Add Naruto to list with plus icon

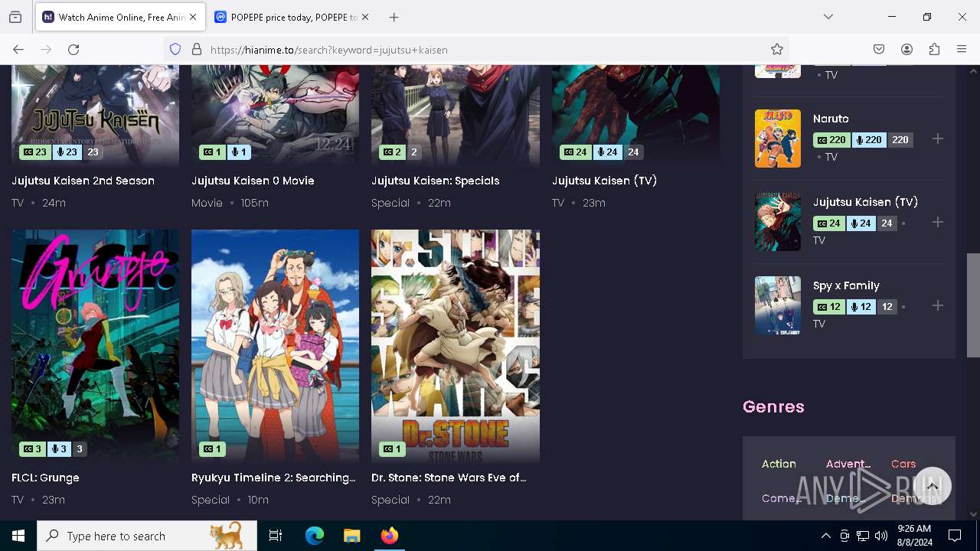[938, 139]
